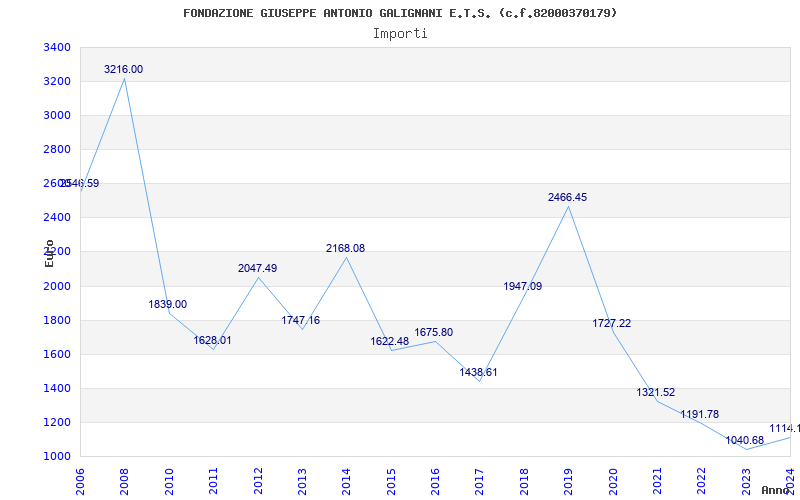The height and width of the screenshot is (500, 800).
Task: Click the x-axis year 2010
Action: tap(169, 481)
